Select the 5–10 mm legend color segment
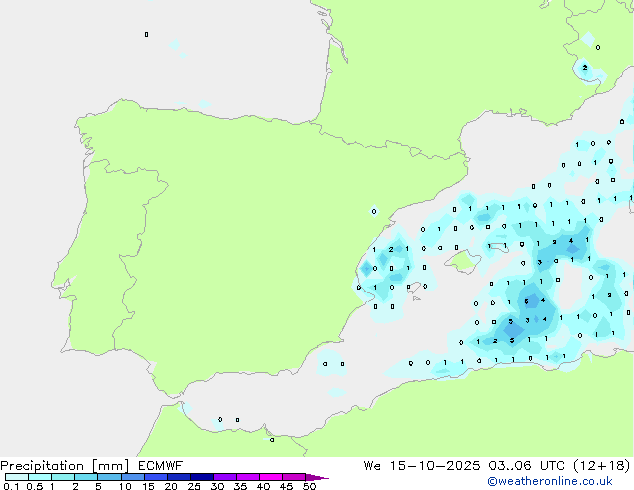 [109, 477]
